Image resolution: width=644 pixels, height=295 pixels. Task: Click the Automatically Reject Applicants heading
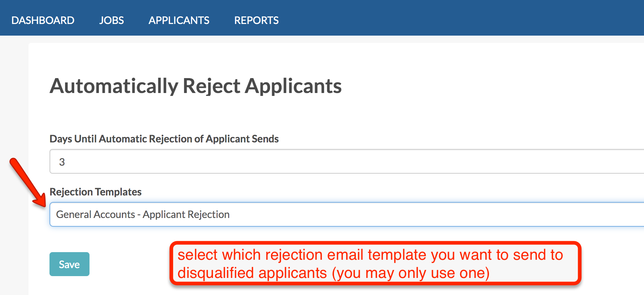(x=196, y=86)
